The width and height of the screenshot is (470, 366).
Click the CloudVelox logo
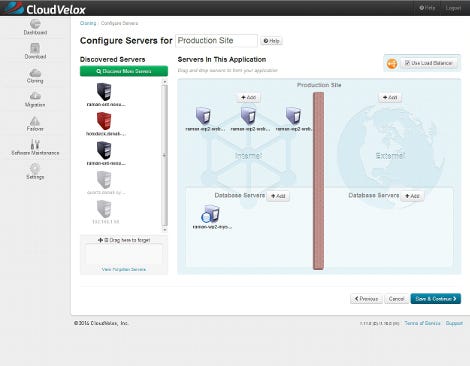point(46,9)
